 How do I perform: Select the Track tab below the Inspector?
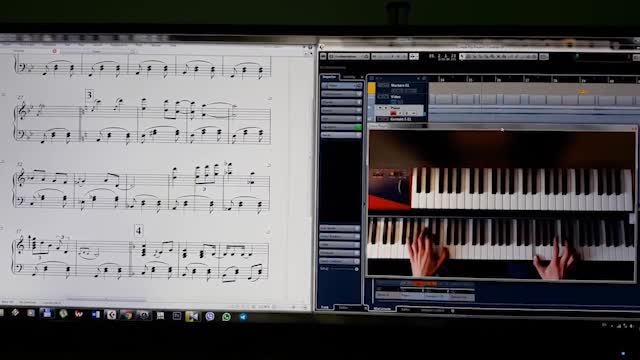click(325, 307)
